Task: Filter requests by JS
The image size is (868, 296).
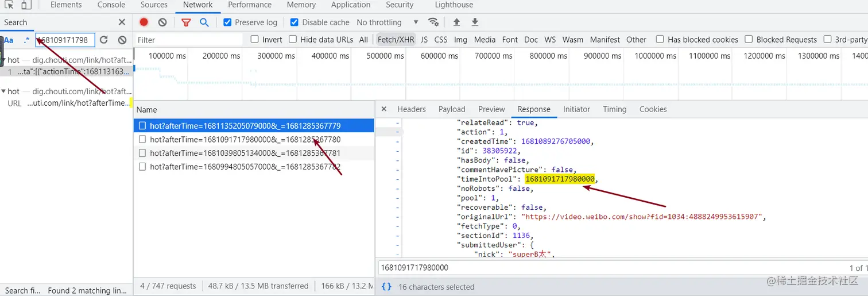Action: pyautogui.click(x=424, y=40)
